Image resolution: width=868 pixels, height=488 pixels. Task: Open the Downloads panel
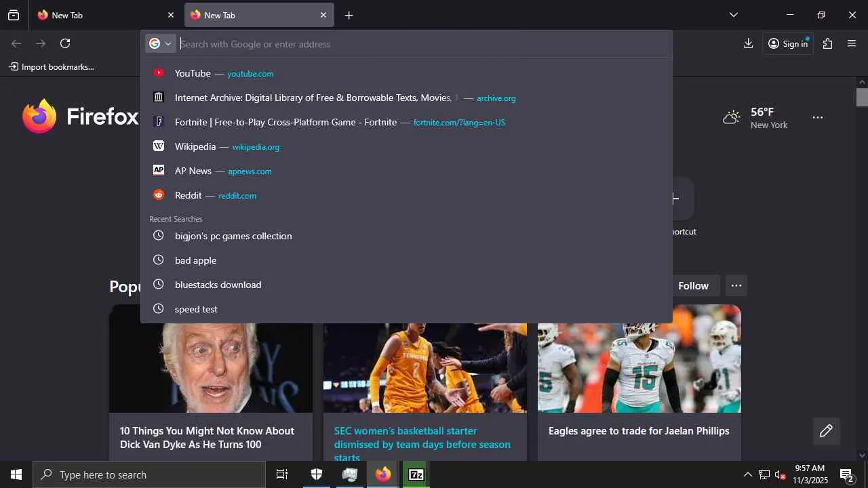[x=748, y=43]
